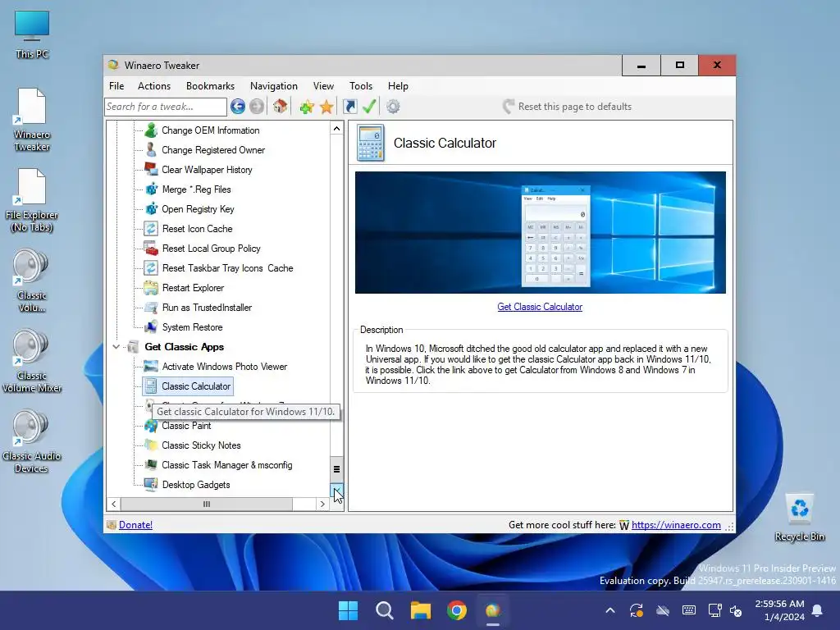Open the gear settings icon in toolbar
The height and width of the screenshot is (630, 840).
click(x=393, y=107)
